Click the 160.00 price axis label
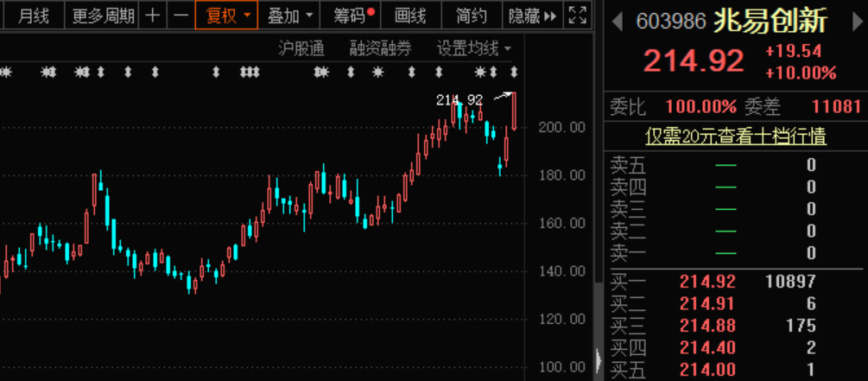This screenshot has width=868, height=381. point(562,223)
